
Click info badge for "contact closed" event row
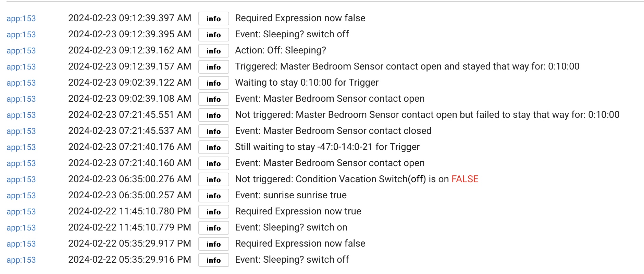tap(213, 131)
